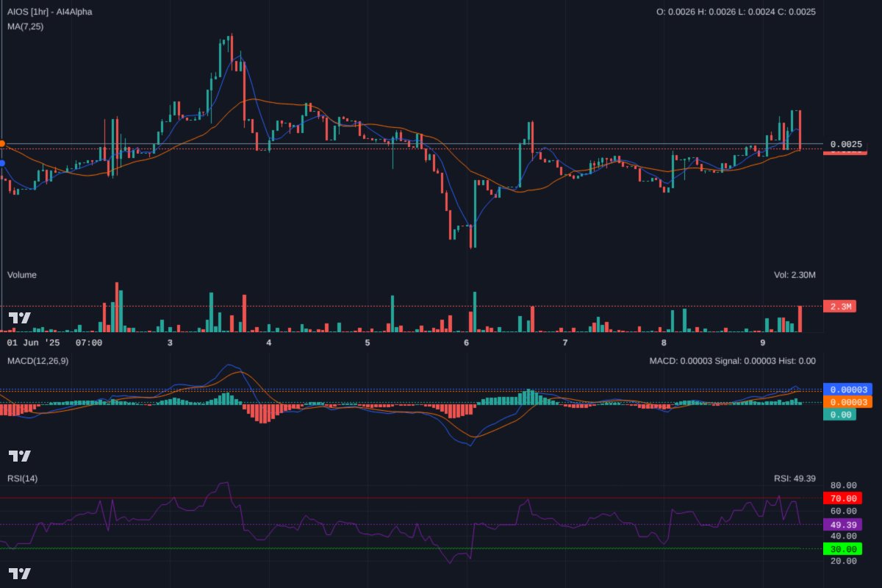Click day 5 on the time axis

click(x=367, y=343)
